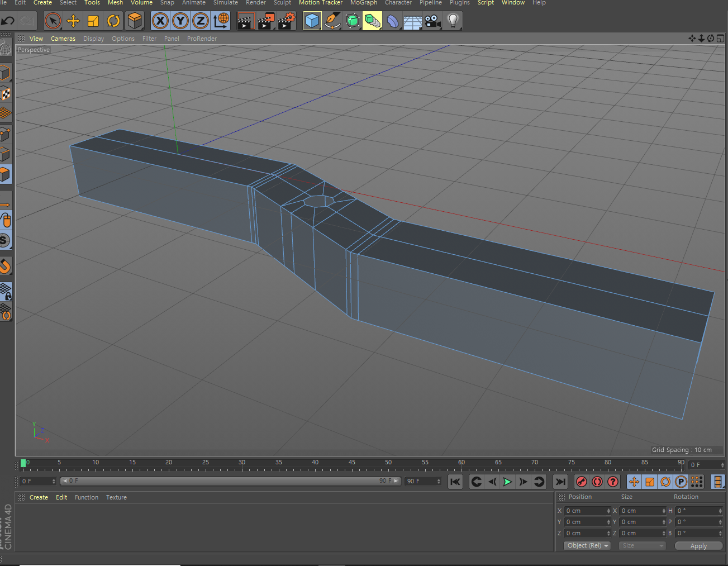
Task: Open the viewport Filter menu
Action: [x=149, y=39]
